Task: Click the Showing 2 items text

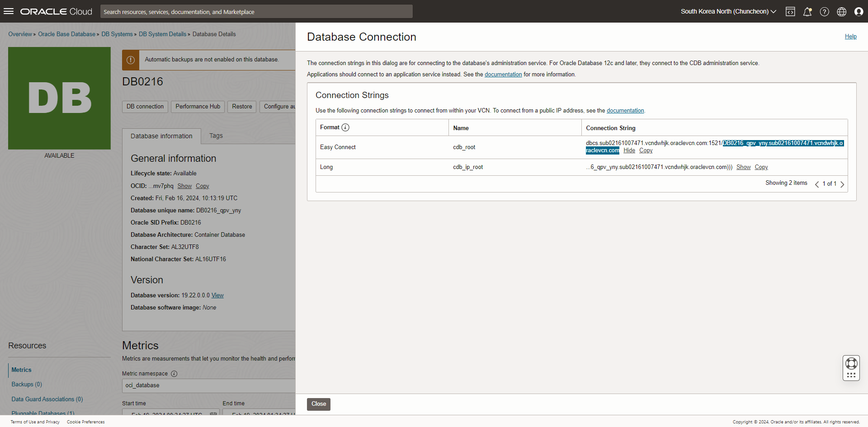Action: [786, 183]
